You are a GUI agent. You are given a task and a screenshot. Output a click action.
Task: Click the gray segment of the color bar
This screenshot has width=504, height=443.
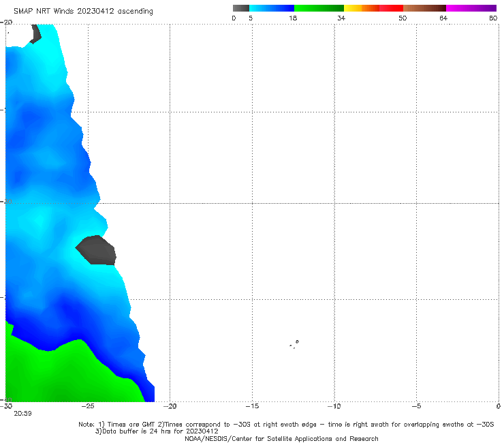(x=240, y=8)
